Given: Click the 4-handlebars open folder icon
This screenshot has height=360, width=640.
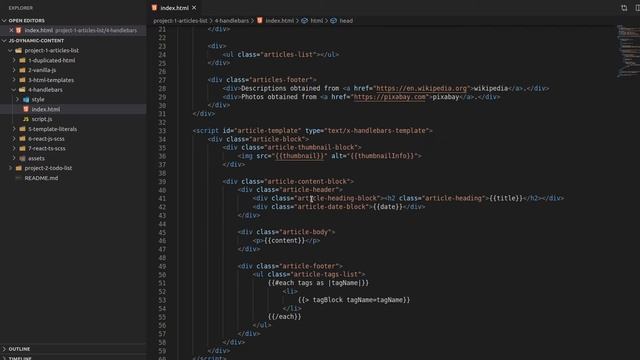Looking at the screenshot, I should click(x=22, y=90).
